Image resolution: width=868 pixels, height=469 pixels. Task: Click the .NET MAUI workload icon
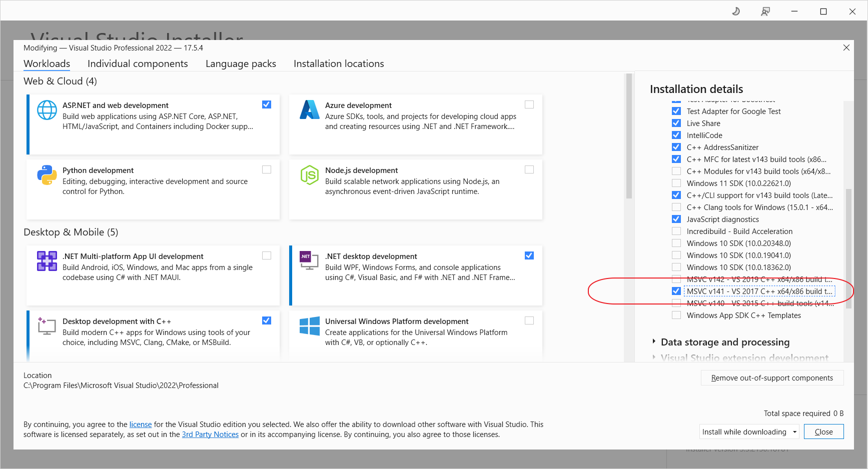(x=47, y=261)
